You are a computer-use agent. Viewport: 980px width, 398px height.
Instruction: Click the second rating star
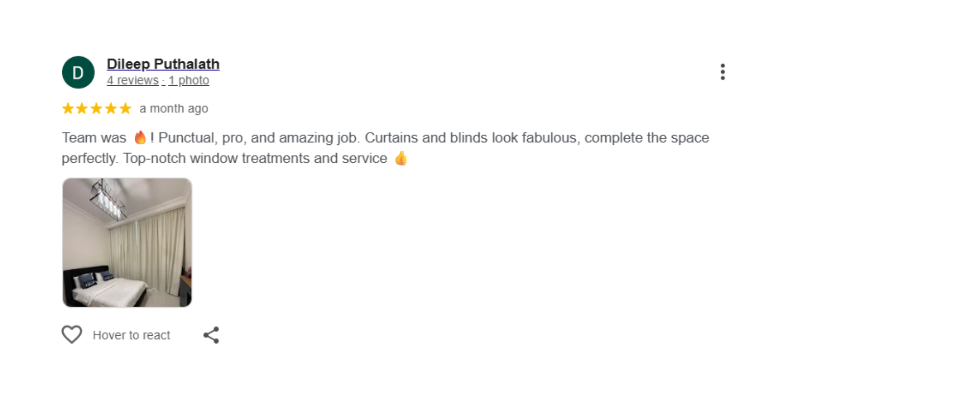[x=82, y=108]
